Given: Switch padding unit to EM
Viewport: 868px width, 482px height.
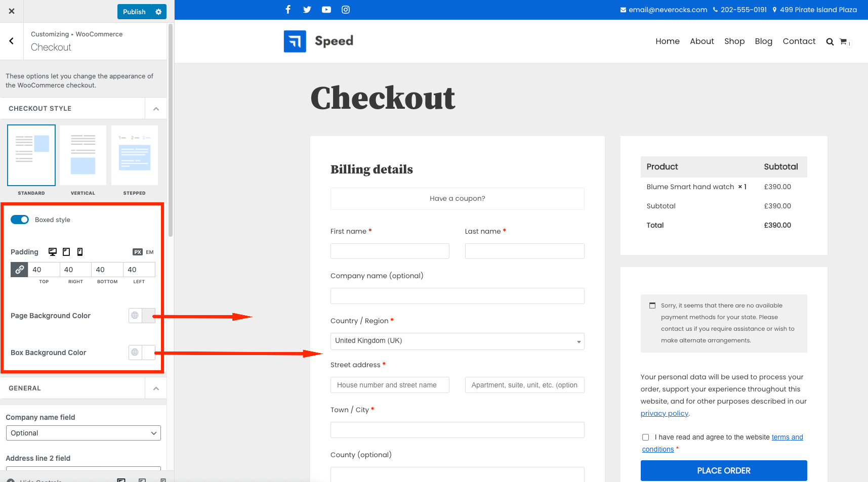Looking at the screenshot, I should click(x=150, y=252).
